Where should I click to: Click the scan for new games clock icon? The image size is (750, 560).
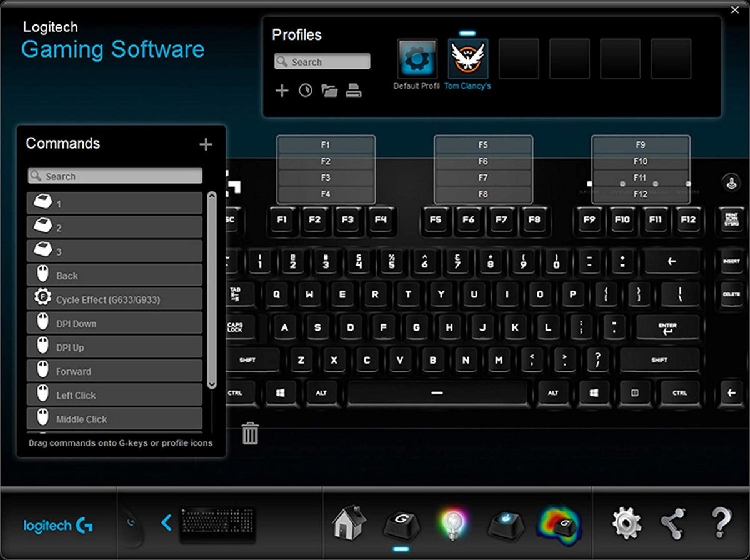[305, 91]
